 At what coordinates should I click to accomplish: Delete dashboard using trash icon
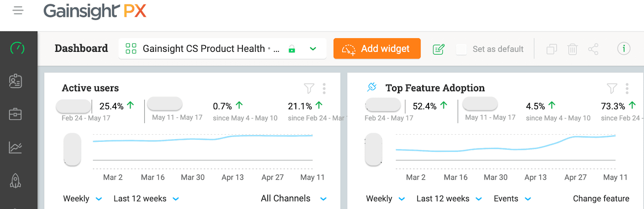click(x=572, y=49)
